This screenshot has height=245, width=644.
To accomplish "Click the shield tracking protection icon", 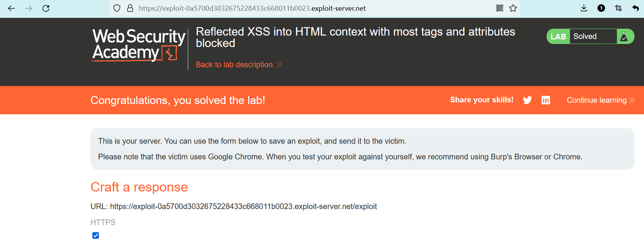I will click(117, 8).
